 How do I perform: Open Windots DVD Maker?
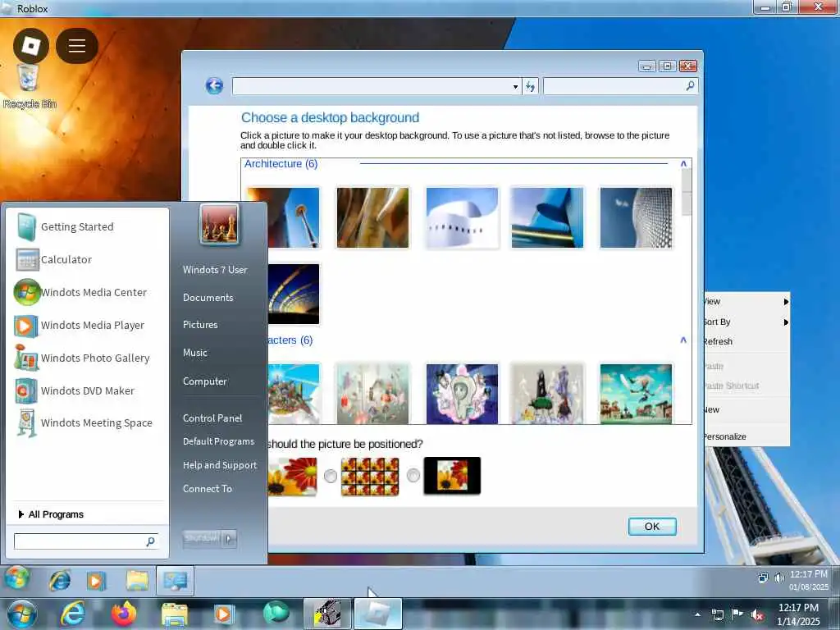click(x=75, y=390)
